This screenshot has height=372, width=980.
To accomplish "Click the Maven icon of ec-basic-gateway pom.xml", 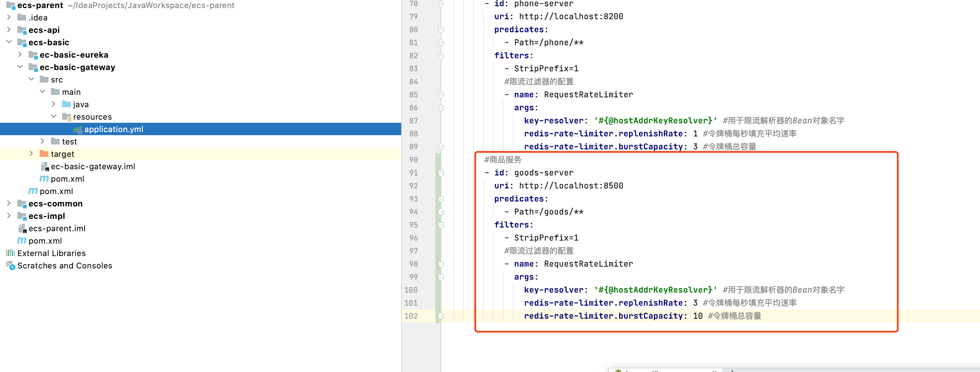I will (44, 179).
